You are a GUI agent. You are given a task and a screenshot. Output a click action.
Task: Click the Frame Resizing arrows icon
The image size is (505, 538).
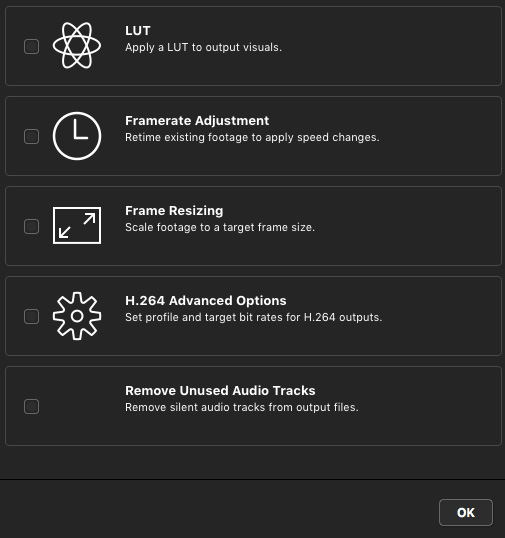click(77, 225)
